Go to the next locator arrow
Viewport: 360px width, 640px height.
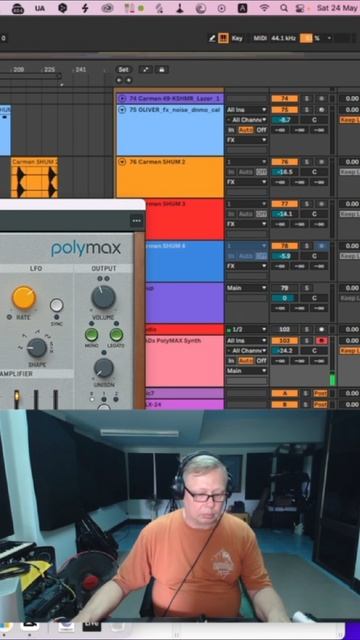tap(128, 80)
